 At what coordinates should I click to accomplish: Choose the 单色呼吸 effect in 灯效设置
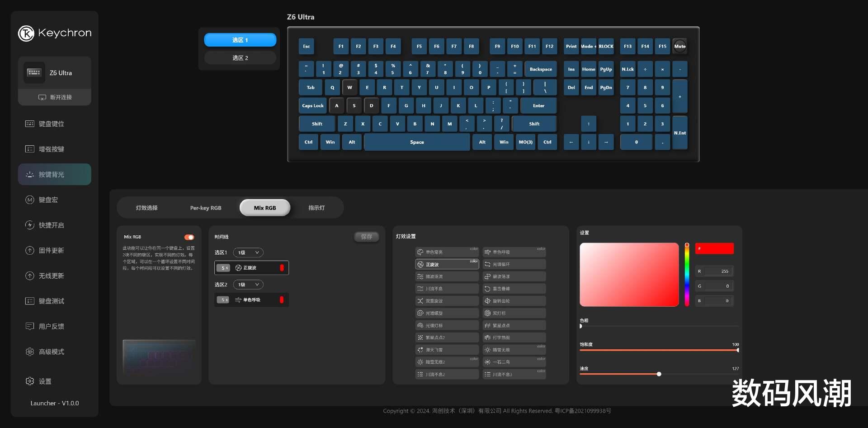tap(514, 252)
